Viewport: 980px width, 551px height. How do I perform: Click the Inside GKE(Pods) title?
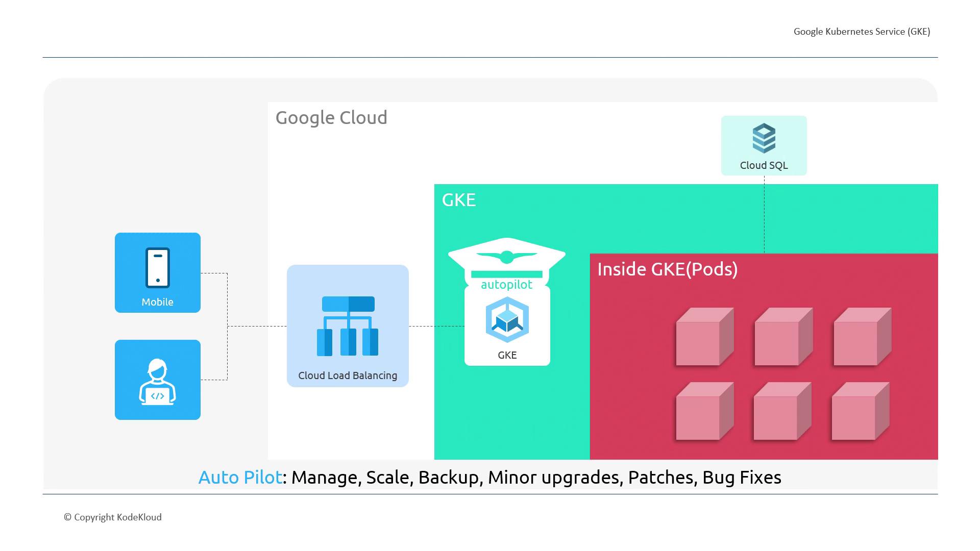click(x=667, y=269)
